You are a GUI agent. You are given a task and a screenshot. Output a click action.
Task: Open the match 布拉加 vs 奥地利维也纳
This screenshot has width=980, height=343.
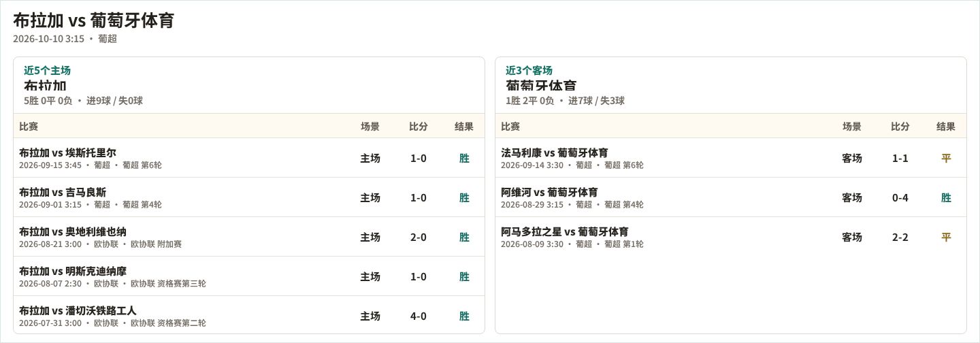click(73, 231)
